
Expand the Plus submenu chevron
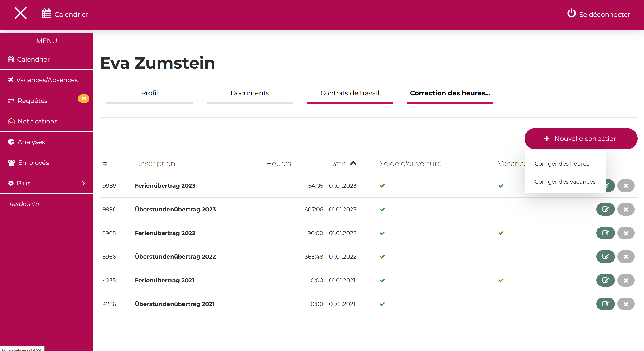pyautogui.click(x=83, y=183)
